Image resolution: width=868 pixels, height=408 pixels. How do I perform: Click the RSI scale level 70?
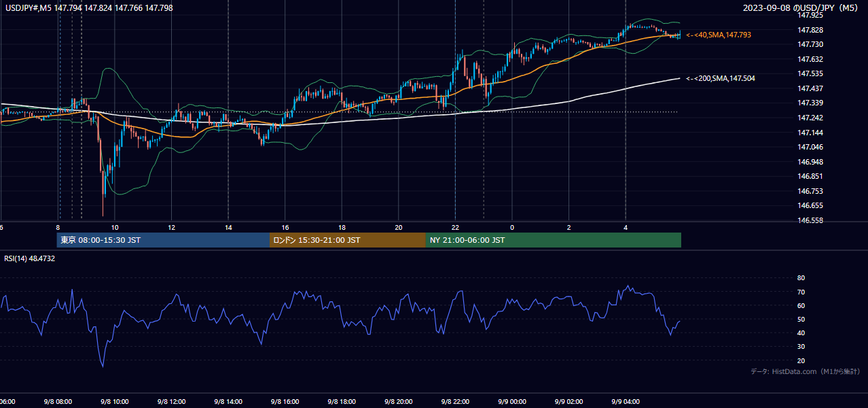click(801, 292)
